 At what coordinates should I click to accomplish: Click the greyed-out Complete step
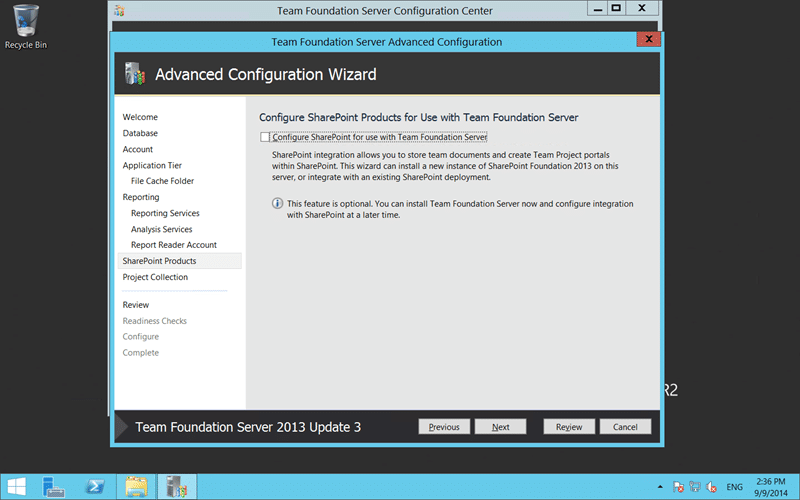[x=141, y=353]
